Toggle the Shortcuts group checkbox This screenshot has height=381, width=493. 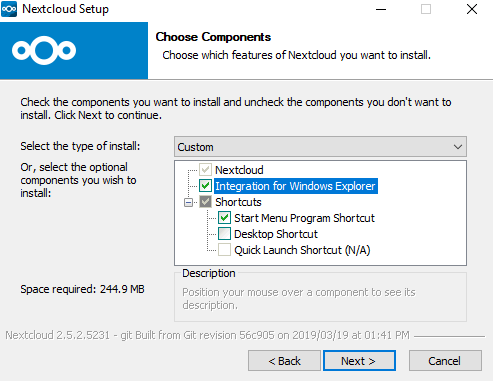pos(205,202)
